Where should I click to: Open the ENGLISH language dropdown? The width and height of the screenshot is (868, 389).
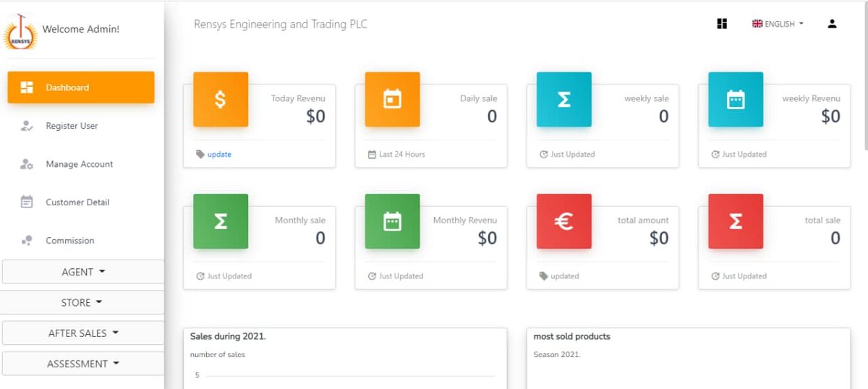point(778,24)
